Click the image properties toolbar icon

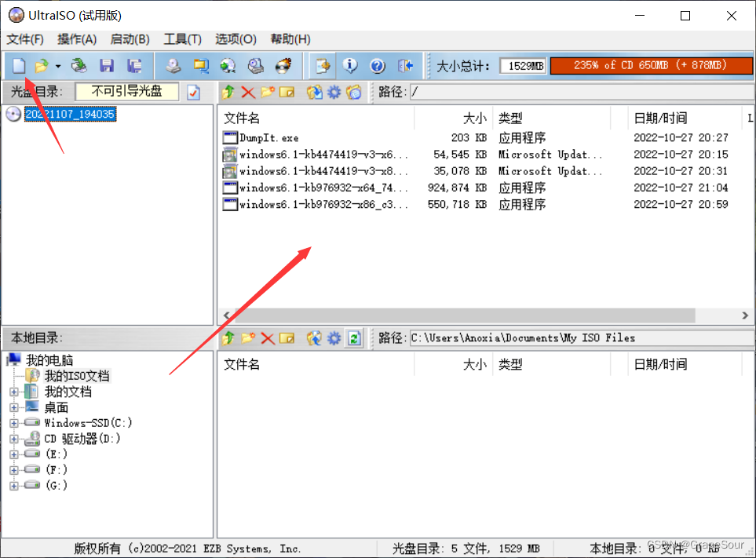click(323, 66)
